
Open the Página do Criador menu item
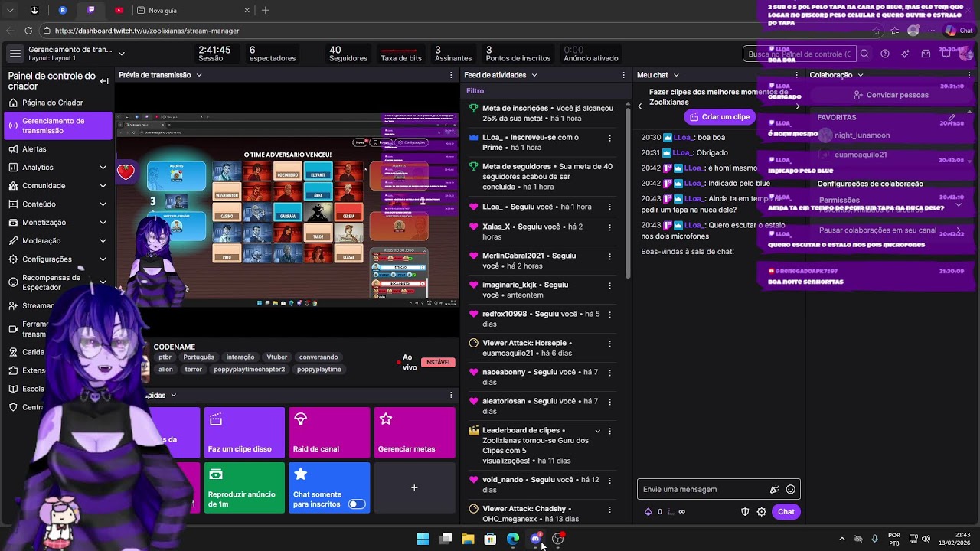pyautogui.click(x=58, y=103)
